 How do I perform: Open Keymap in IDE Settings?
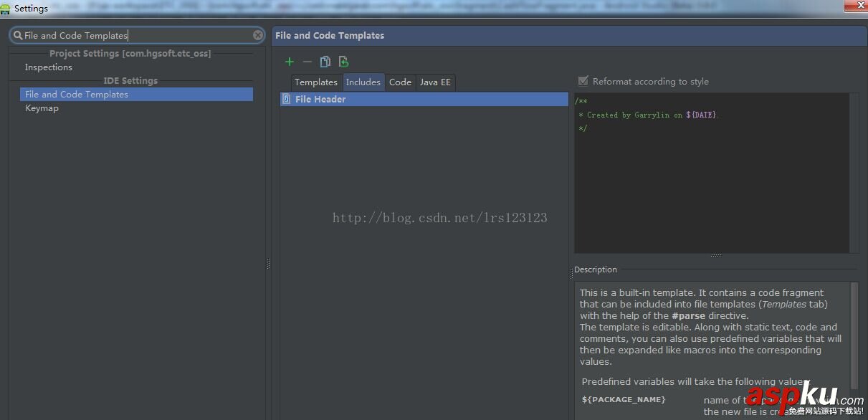[x=42, y=108]
